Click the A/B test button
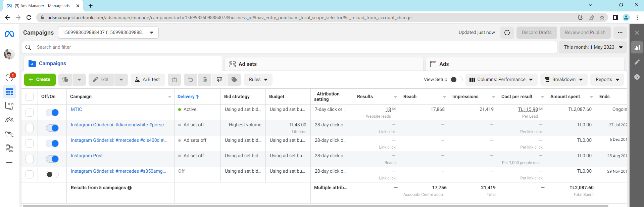Viewport: 644px width, 207px height. coord(148,80)
